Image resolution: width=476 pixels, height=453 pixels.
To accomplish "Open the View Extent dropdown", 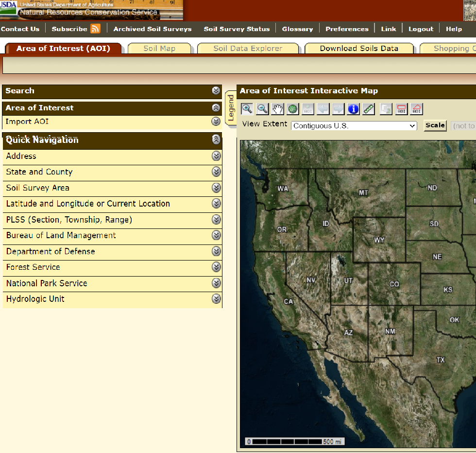I will click(354, 126).
